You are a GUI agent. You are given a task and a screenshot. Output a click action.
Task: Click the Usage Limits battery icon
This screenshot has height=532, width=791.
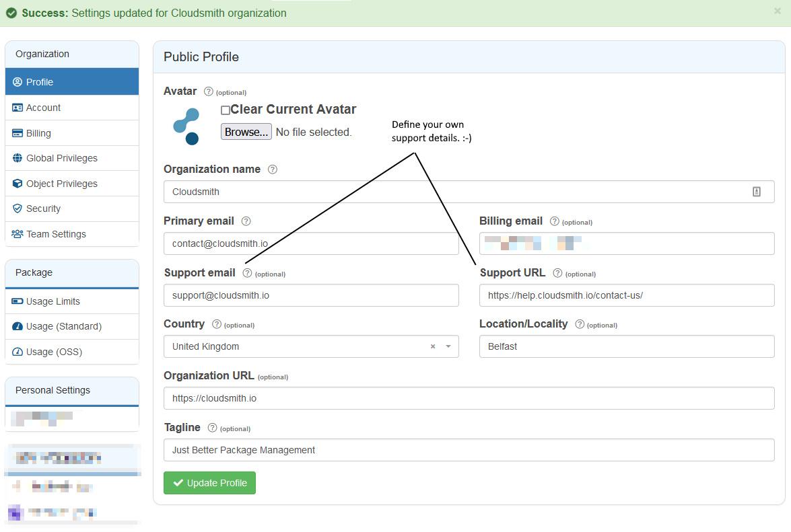17,301
